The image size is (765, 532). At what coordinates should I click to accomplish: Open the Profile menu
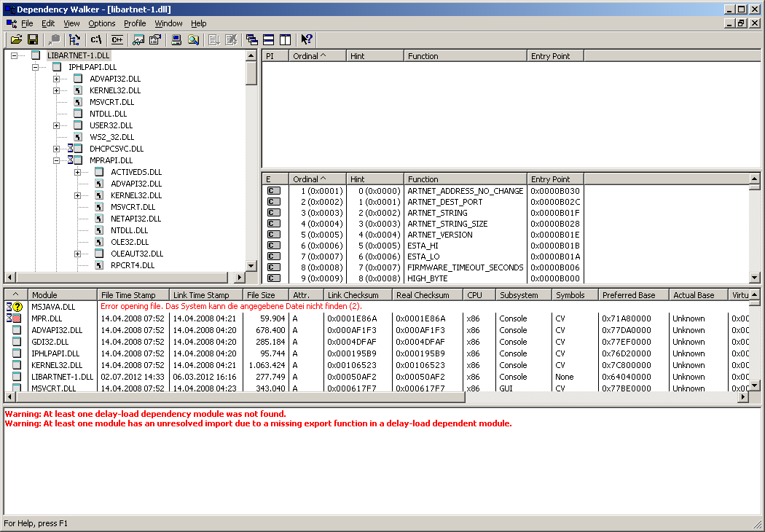(135, 23)
